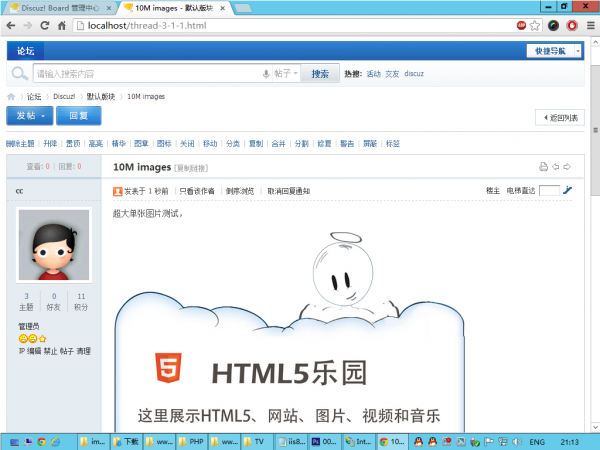This screenshot has width=600, height=450.
Task: Open the 帖子 search type dropdown
Action: (286, 73)
